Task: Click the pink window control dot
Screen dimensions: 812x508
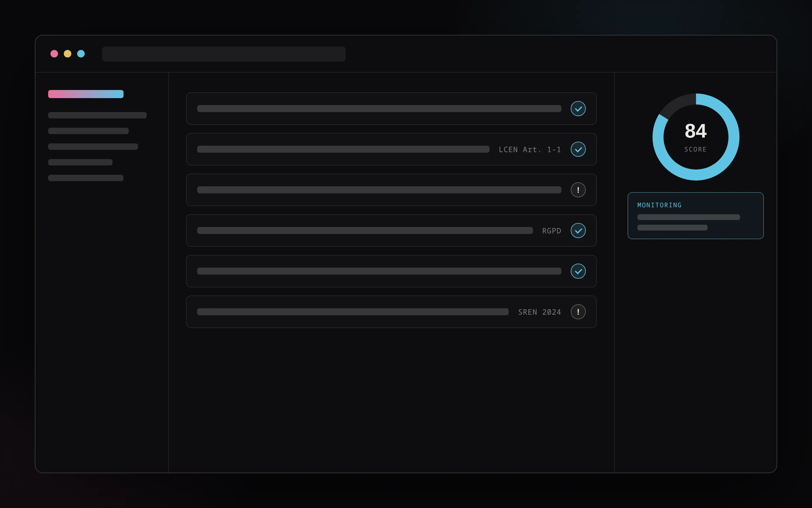Action: pyautogui.click(x=54, y=54)
